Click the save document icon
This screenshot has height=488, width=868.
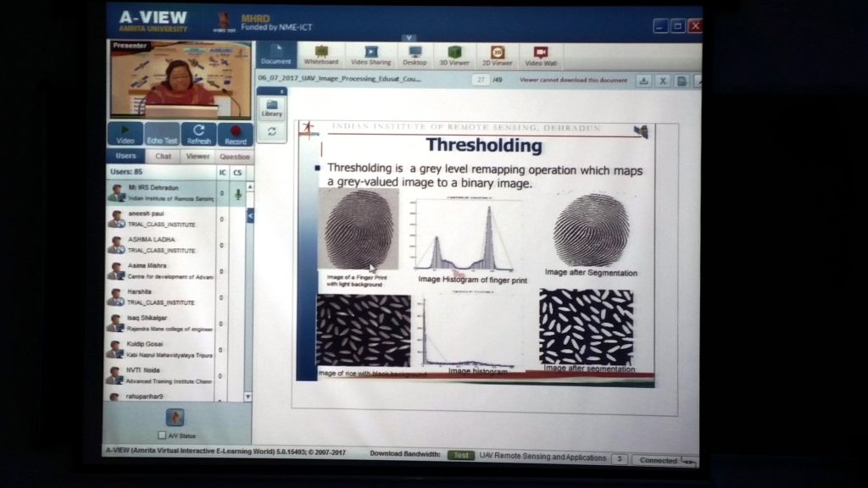682,80
